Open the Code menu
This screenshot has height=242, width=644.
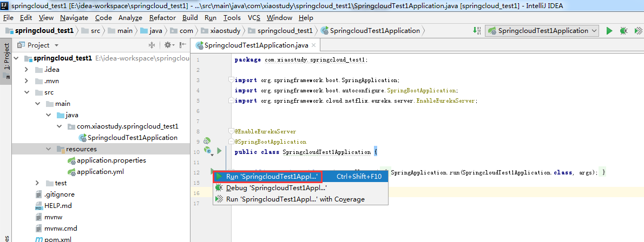(x=103, y=18)
